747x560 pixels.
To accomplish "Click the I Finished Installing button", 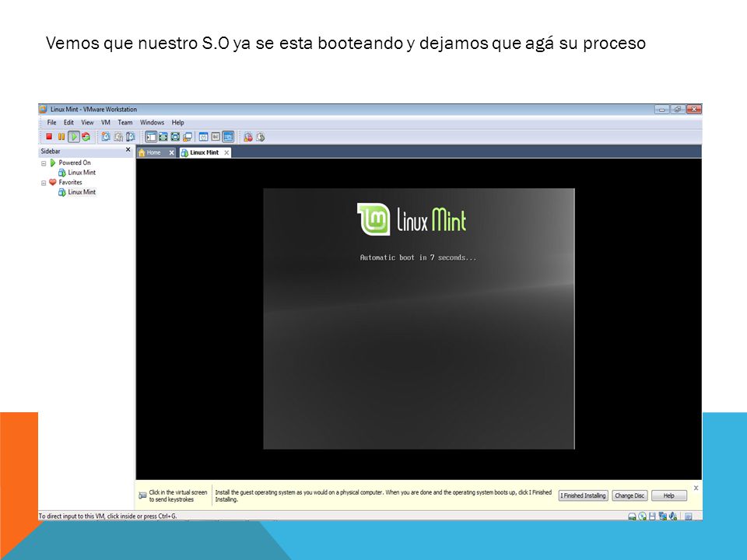I will click(583, 495).
